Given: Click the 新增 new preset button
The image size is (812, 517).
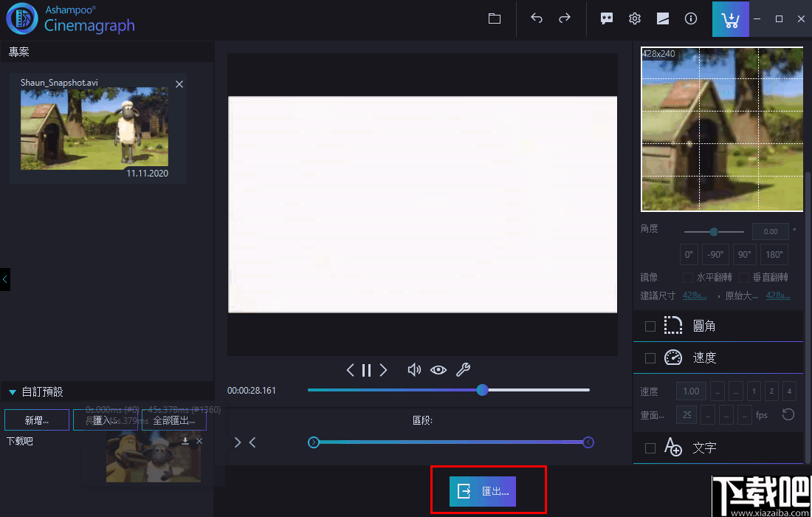Looking at the screenshot, I should tap(37, 419).
